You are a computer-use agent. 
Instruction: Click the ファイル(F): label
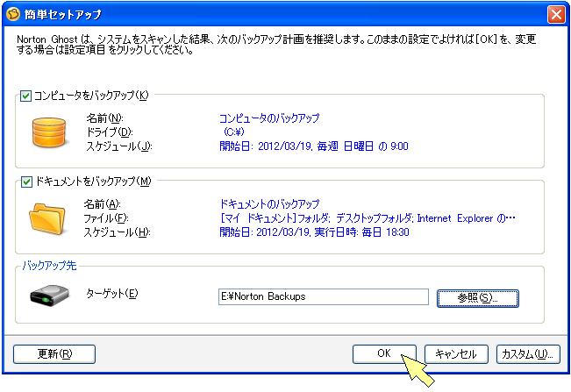click(x=106, y=218)
